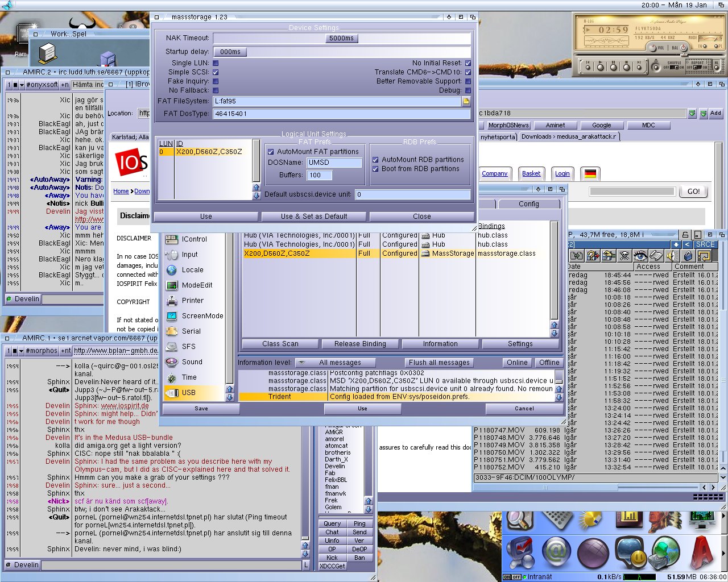
Task: Click the audio player seek bar handle
Action: pos(684,55)
